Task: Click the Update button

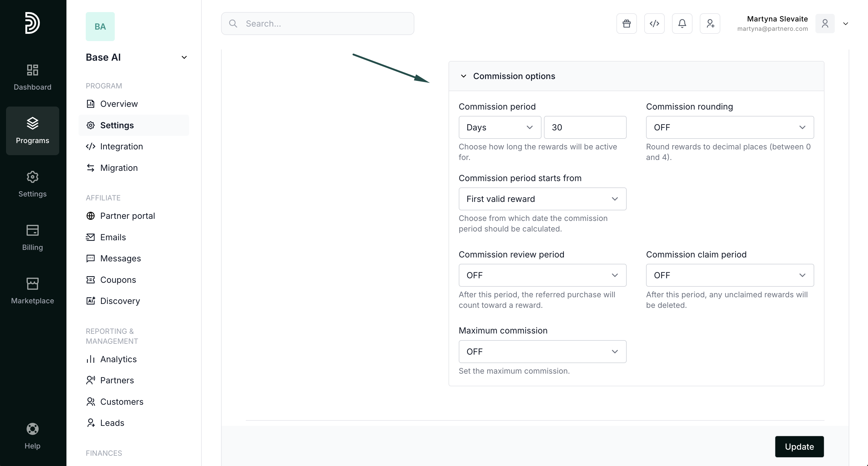Action: (x=799, y=446)
